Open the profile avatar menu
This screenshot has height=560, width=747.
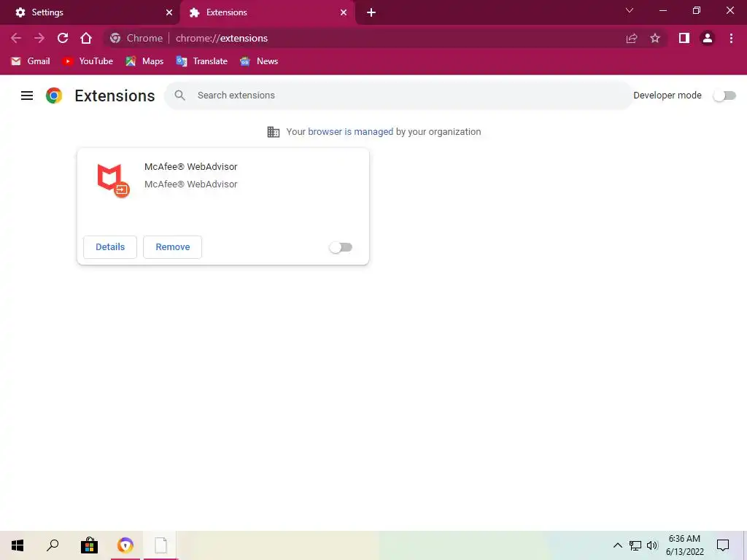click(x=708, y=38)
